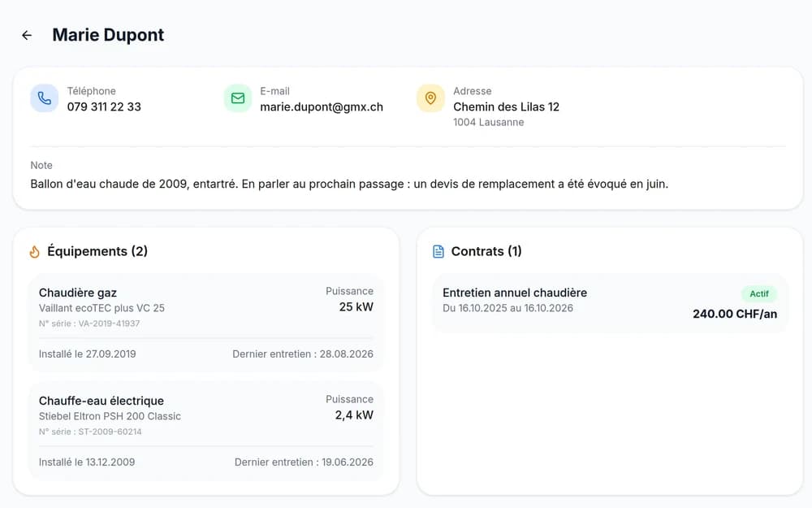Open the Chauffe-eau électrique equipment card

206,432
